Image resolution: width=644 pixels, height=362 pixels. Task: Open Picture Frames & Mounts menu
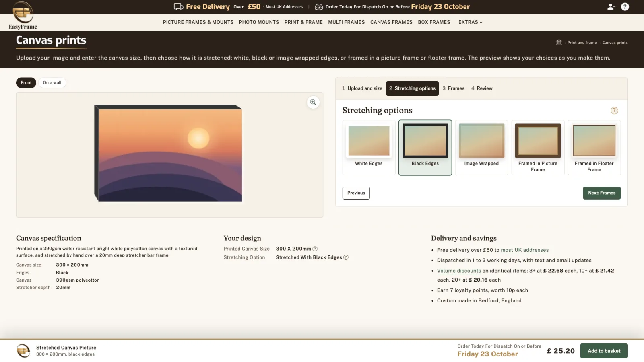198,22
